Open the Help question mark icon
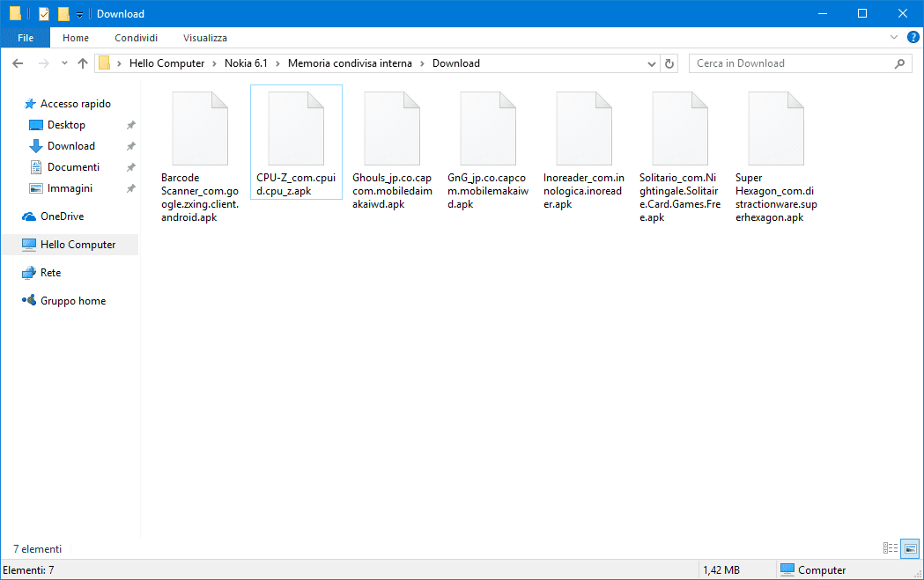924x580 pixels. point(913,38)
